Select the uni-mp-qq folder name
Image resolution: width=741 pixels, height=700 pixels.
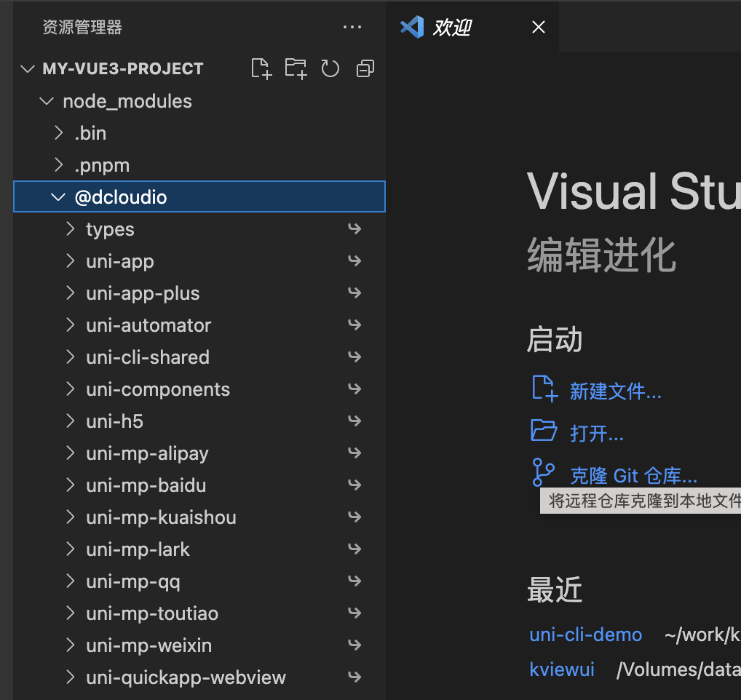pos(132,581)
